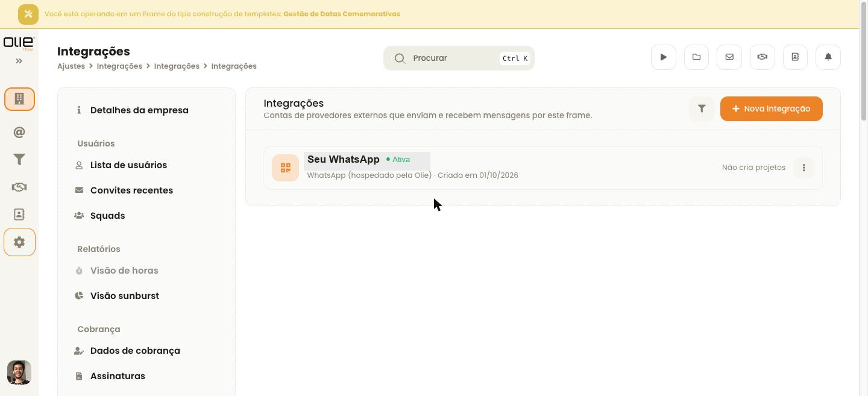
Task: Open the user avatar profile picture
Action: [19, 372]
